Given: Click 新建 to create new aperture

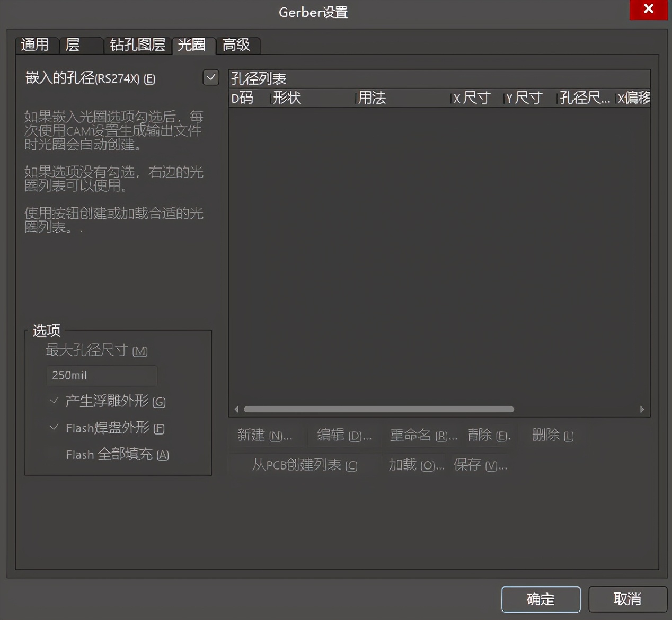Looking at the screenshot, I should (265, 435).
